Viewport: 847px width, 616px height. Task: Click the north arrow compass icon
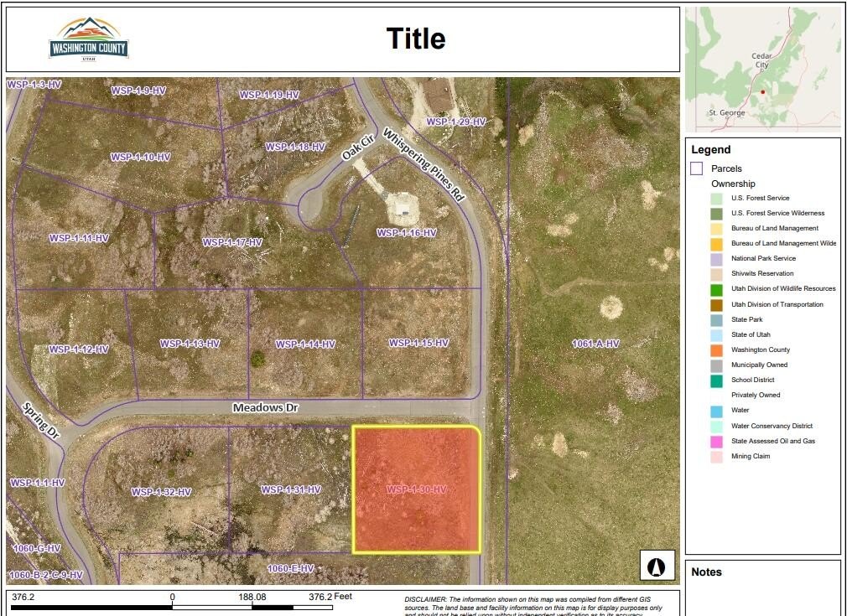tap(657, 566)
